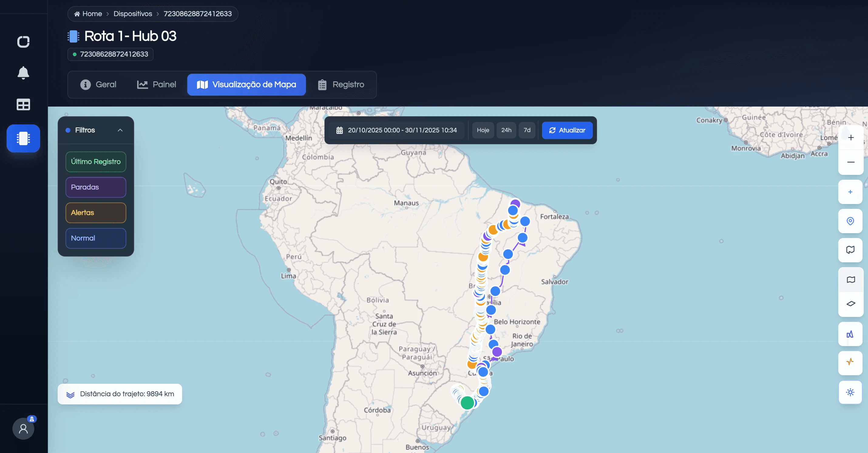Click the orange pulse activity map control
This screenshot has width=868, height=453.
point(850,362)
